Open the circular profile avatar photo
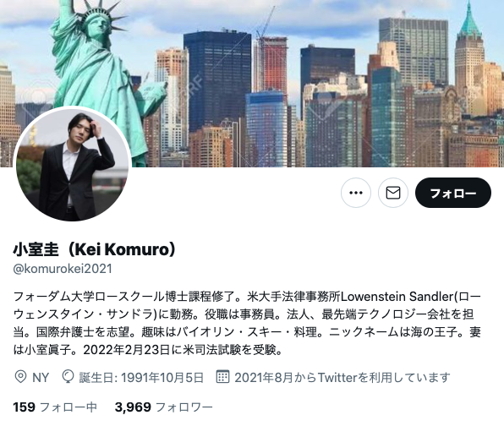 [73, 163]
